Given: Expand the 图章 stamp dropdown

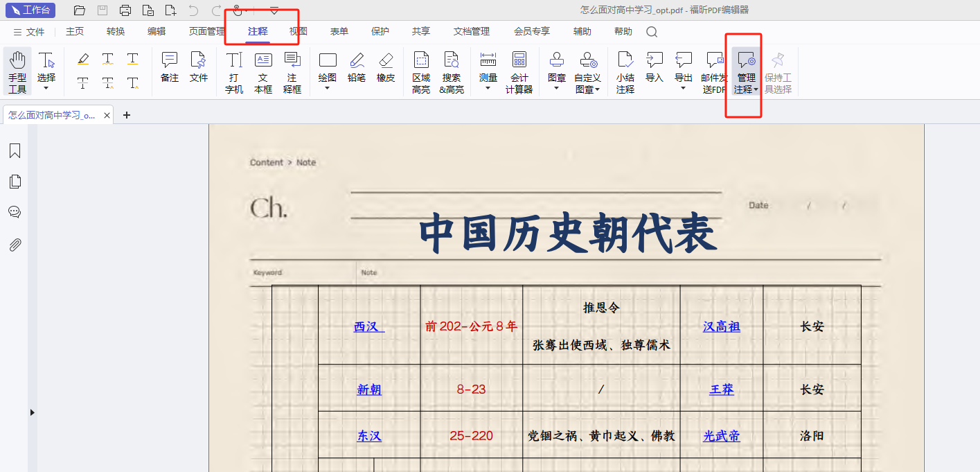Looking at the screenshot, I should (556, 89).
